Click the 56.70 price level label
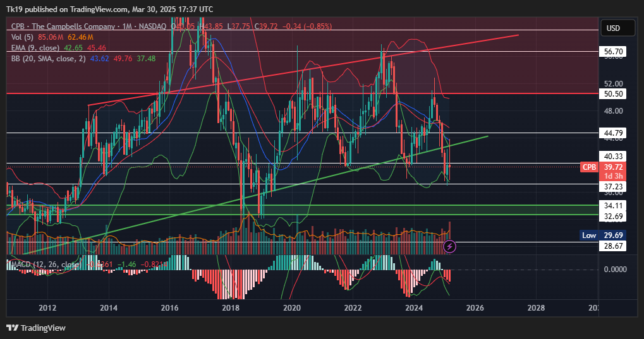 tap(613, 52)
